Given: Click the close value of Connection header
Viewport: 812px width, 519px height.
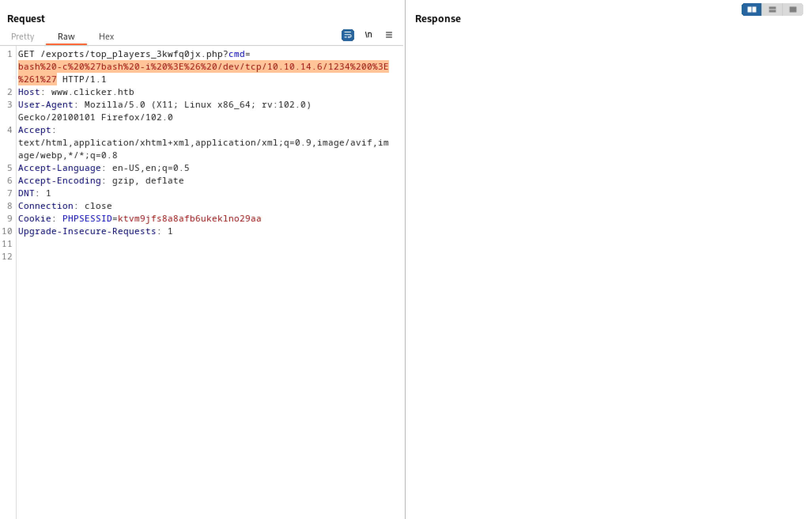Looking at the screenshot, I should [x=98, y=206].
